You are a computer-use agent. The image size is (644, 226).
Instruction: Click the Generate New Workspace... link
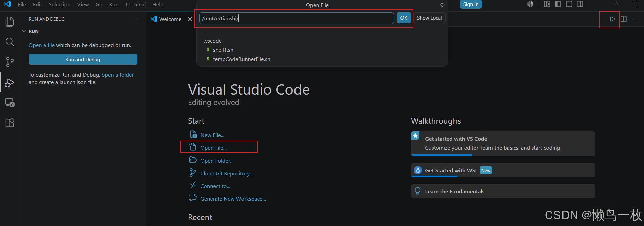(x=233, y=199)
